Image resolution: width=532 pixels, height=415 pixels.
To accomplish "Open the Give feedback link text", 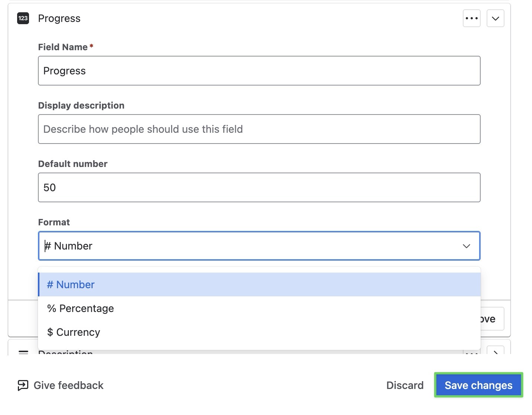I will click(x=68, y=385).
